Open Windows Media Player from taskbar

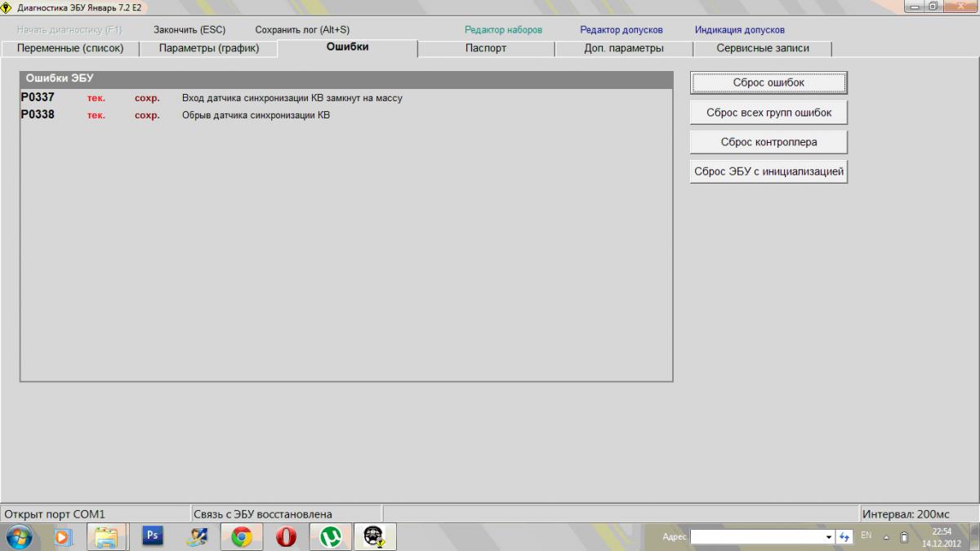63,536
